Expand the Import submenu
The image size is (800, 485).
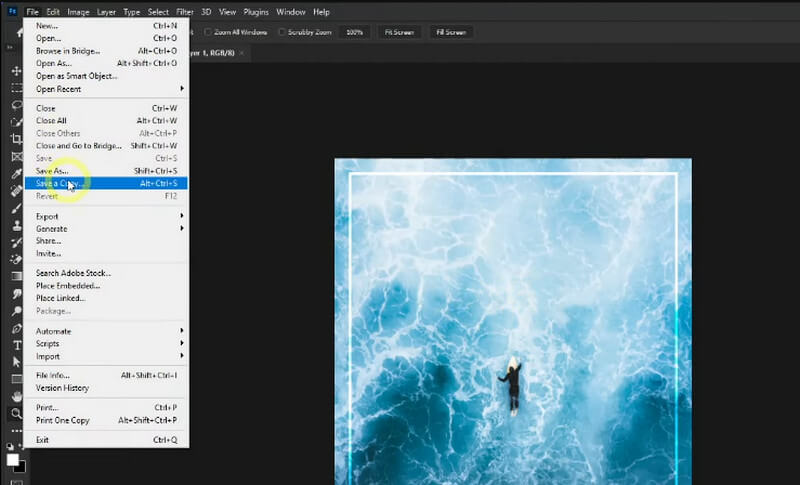[106, 356]
